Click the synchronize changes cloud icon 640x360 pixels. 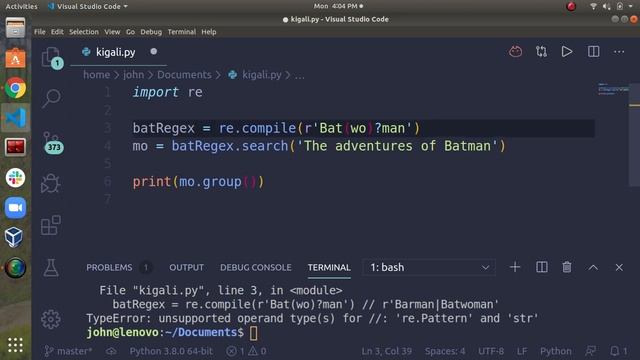[111, 351]
